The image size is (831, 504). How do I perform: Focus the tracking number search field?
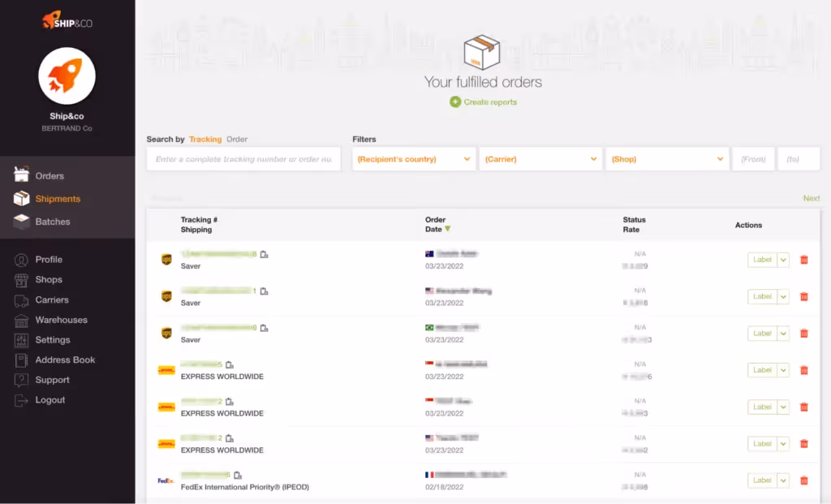click(x=243, y=159)
